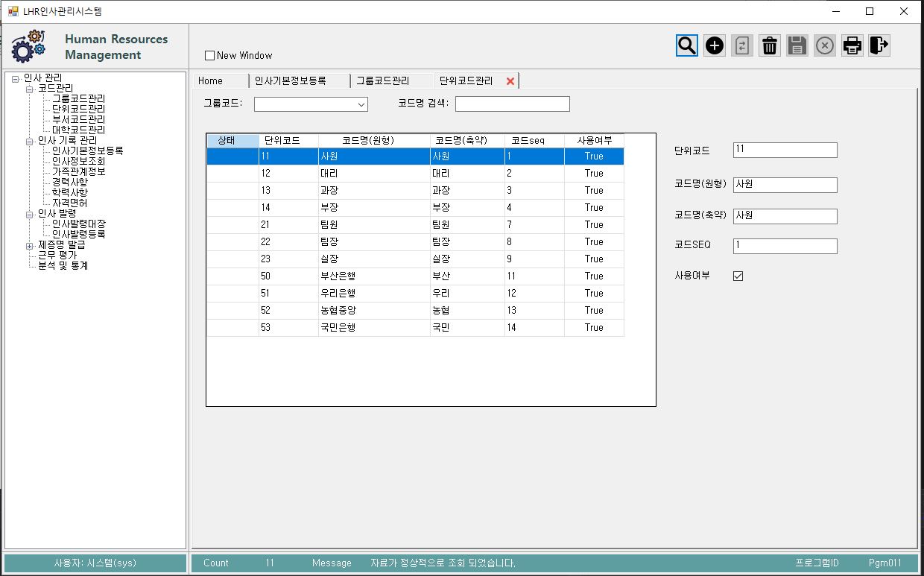Image resolution: width=924 pixels, height=576 pixels.
Task: Close the 단위코드관리 tab with its X
Action: pyautogui.click(x=510, y=80)
